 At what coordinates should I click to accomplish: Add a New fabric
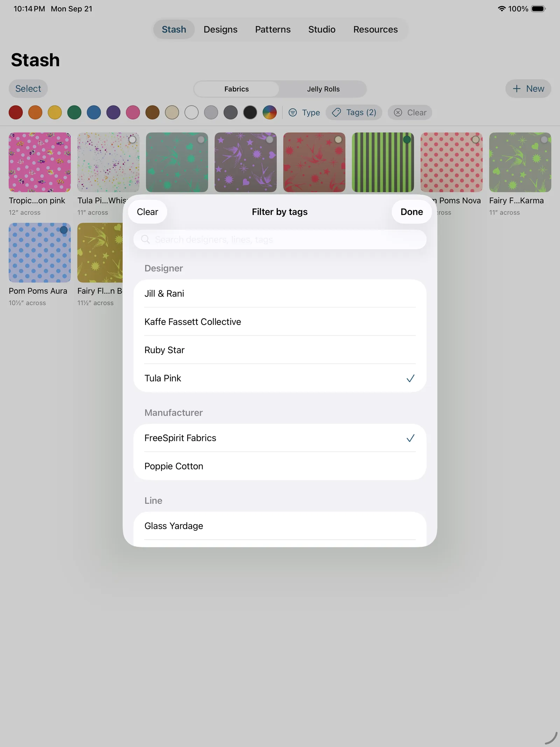coord(528,89)
